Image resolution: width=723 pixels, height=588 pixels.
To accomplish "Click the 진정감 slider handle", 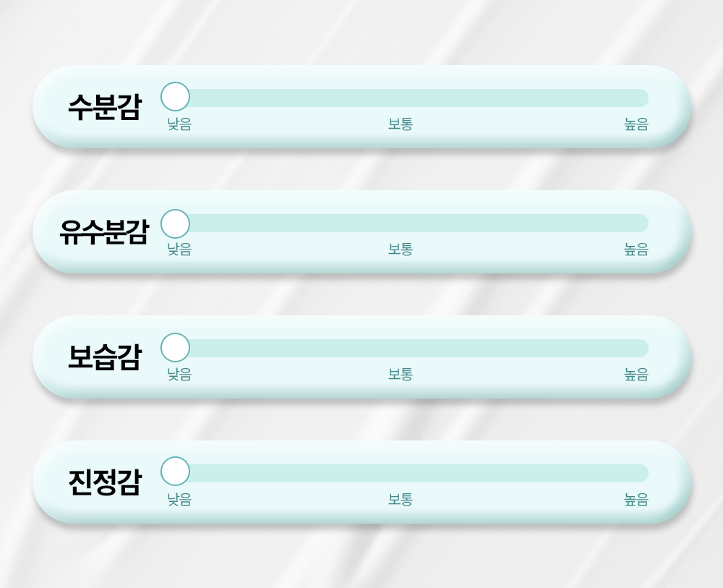I will tap(175, 472).
